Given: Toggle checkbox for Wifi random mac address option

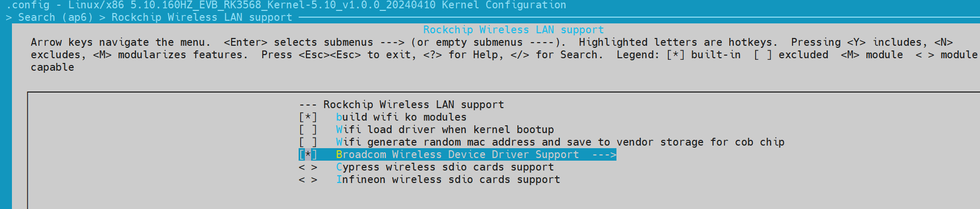Looking at the screenshot, I should pos(308,142).
